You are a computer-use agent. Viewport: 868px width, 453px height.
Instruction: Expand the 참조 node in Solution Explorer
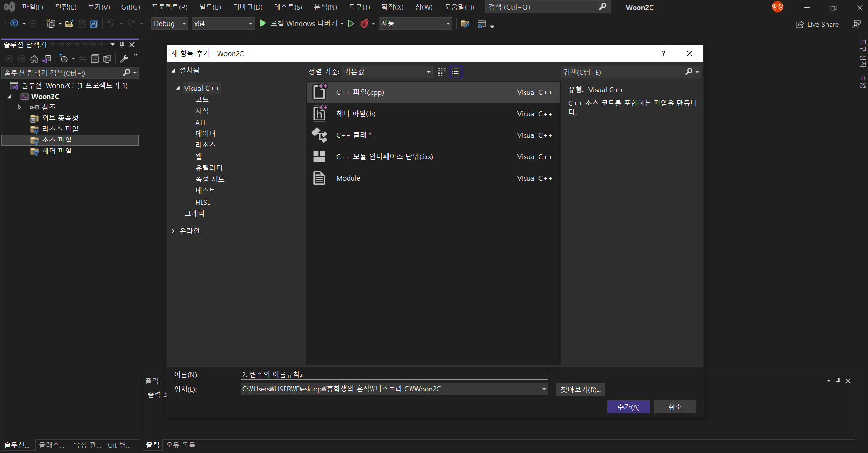(x=19, y=107)
